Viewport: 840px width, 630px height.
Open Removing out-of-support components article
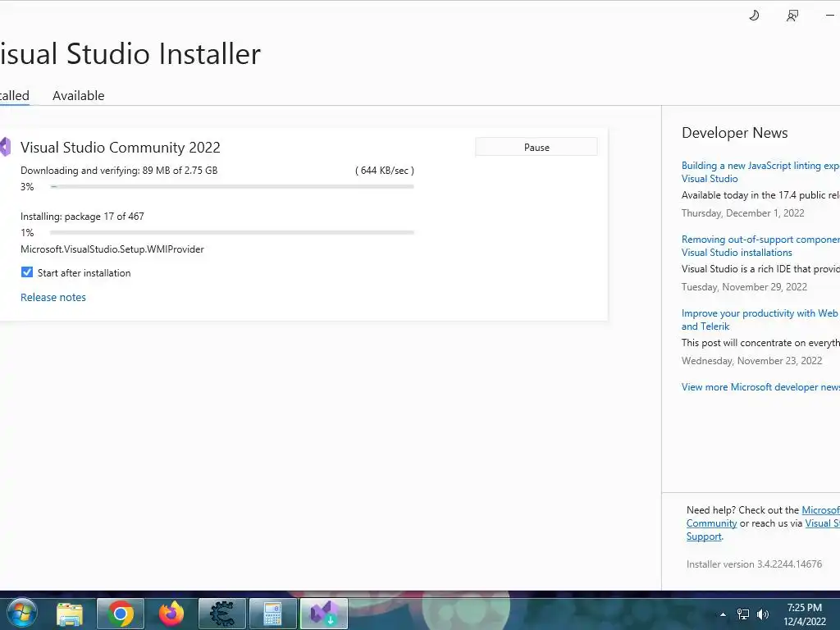tap(760, 246)
